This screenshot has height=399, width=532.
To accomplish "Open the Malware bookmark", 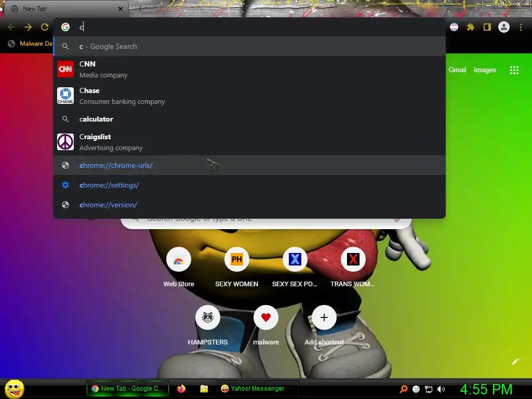I will click(31, 44).
